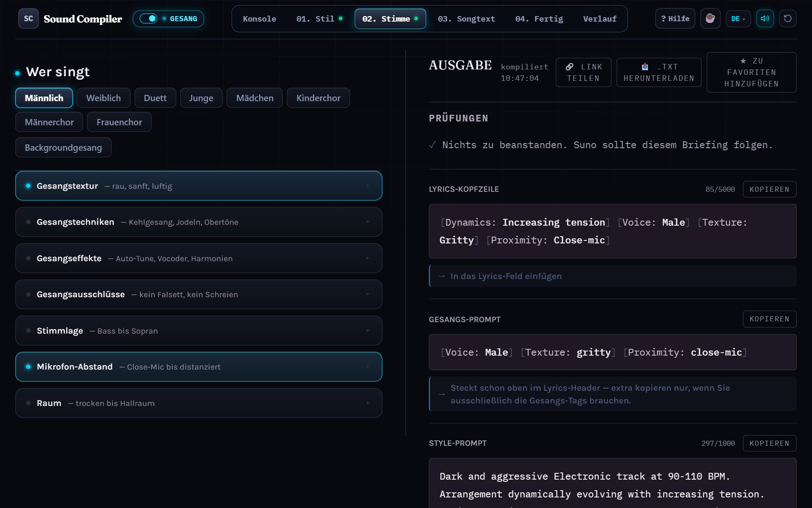Toggle the sound speaker icon
The width and height of the screenshot is (812, 508).
(x=765, y=19)
